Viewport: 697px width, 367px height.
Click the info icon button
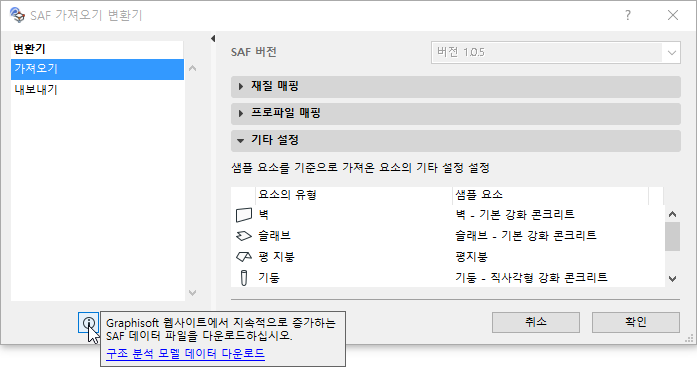click(88, 323)
